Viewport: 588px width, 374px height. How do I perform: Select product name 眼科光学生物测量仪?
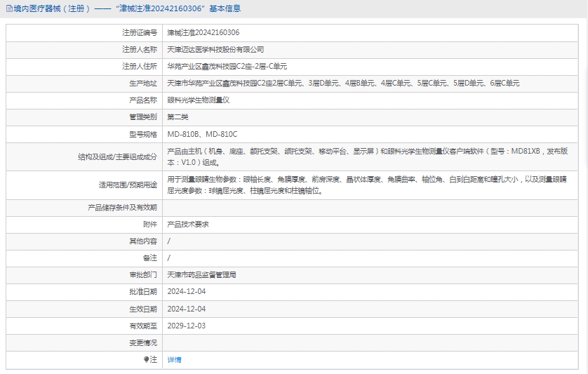[x=199, y=100]
